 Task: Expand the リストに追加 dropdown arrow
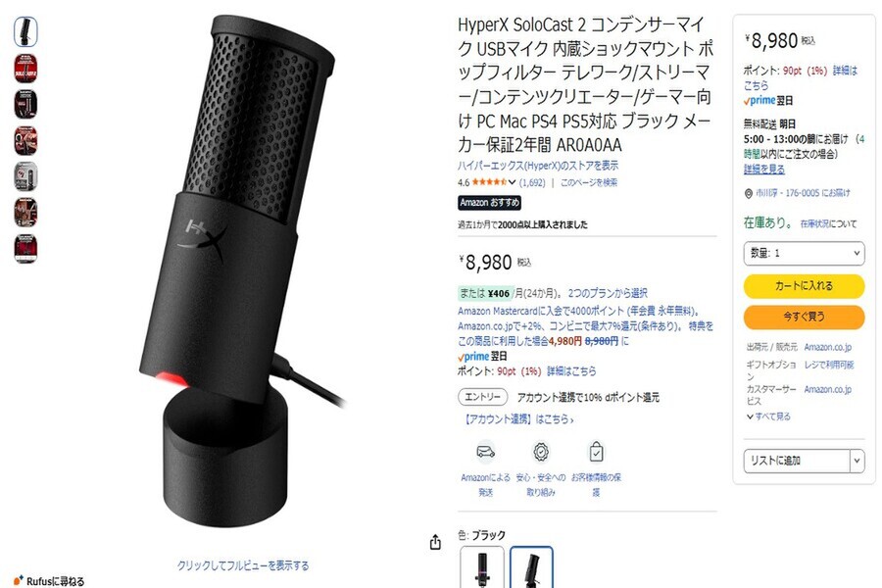pos(857,461)
